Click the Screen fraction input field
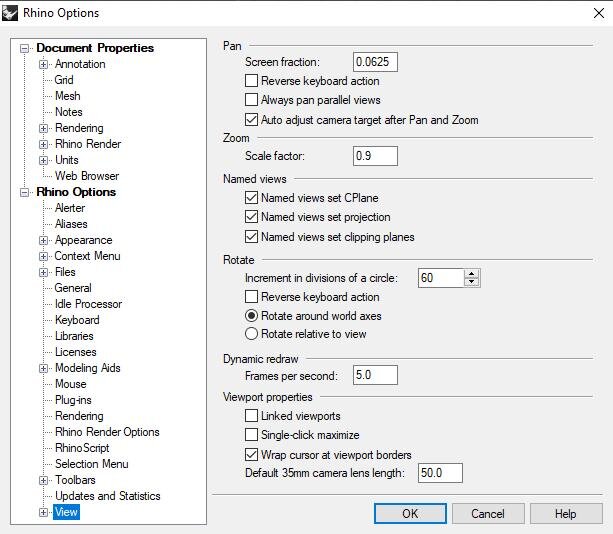This screenshot has width=613, height=534. (x=375, y=62)
